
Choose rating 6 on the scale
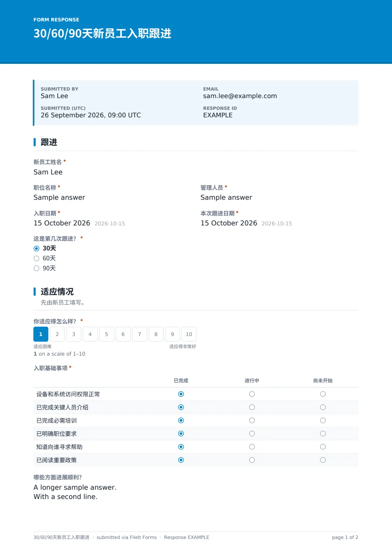coord(123,334)
